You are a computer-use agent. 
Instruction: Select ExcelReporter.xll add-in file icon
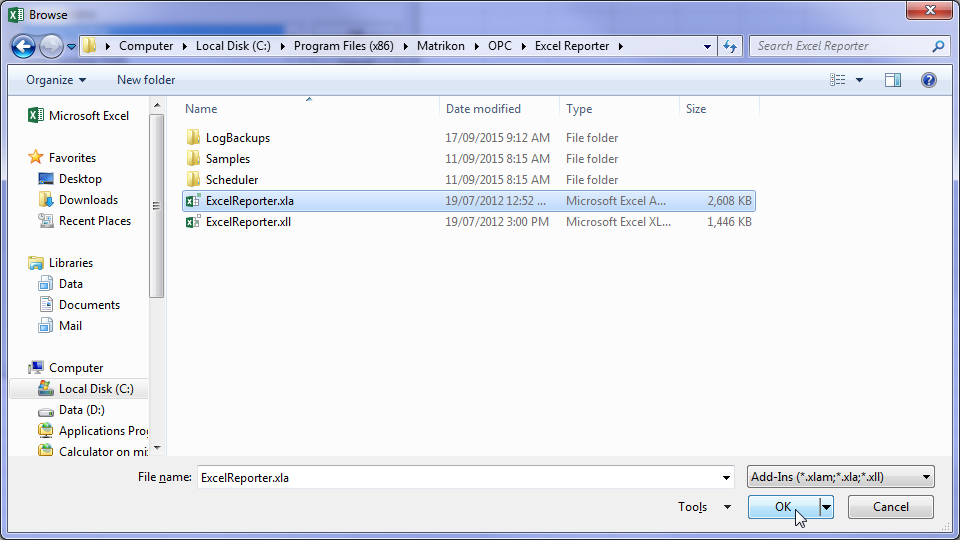(193, 222)
